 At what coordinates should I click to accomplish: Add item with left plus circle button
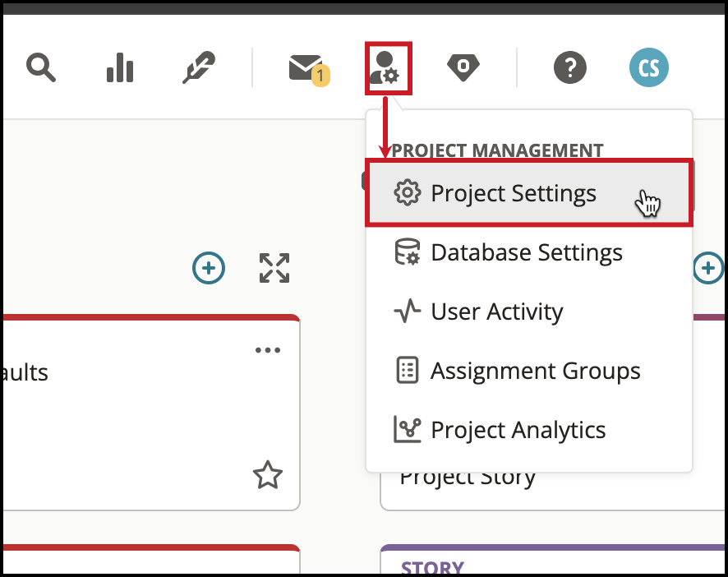tap(209, 268)
